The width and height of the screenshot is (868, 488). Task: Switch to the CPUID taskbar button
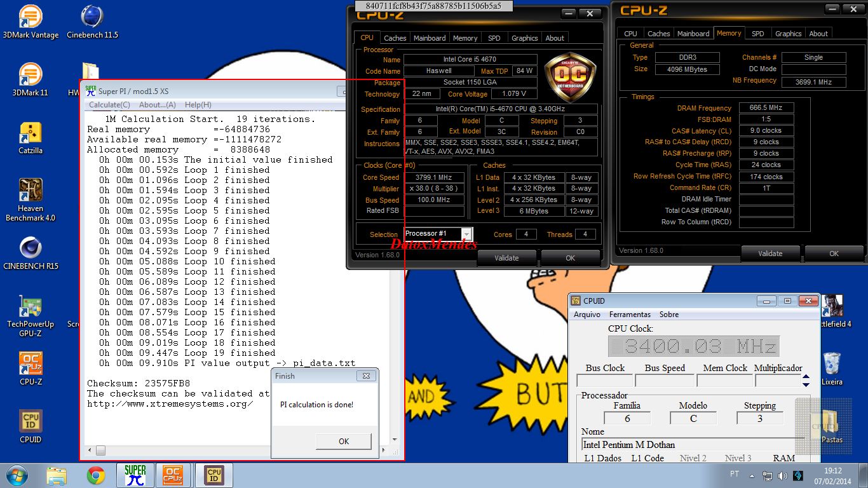pos(214,475)
